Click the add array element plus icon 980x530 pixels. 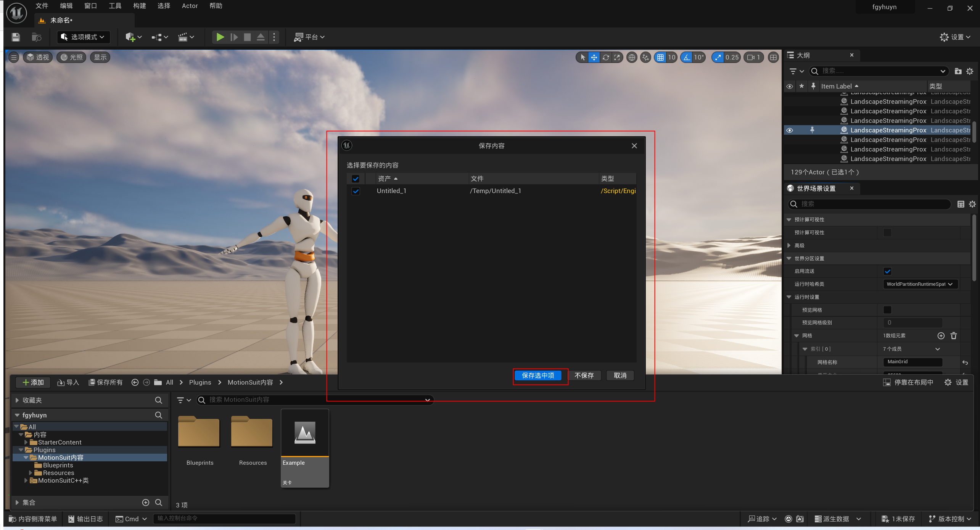click(x=941, y=336)
